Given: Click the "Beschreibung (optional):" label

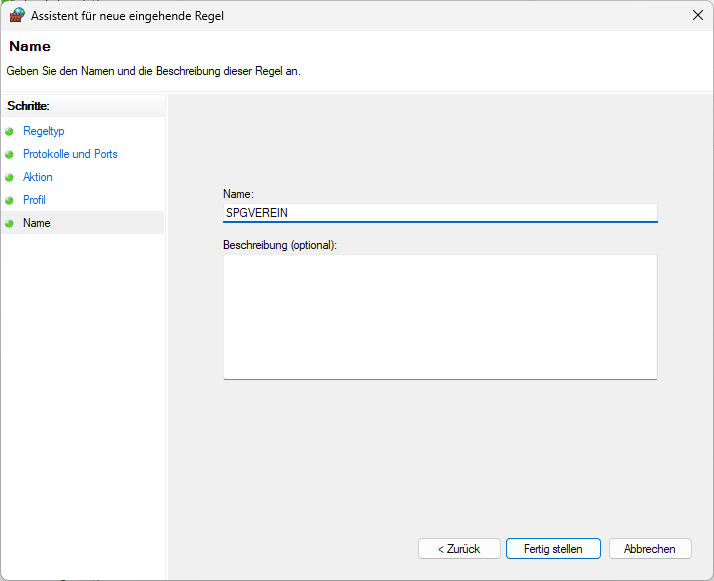Looking at the screenshot, I should 279,245.
